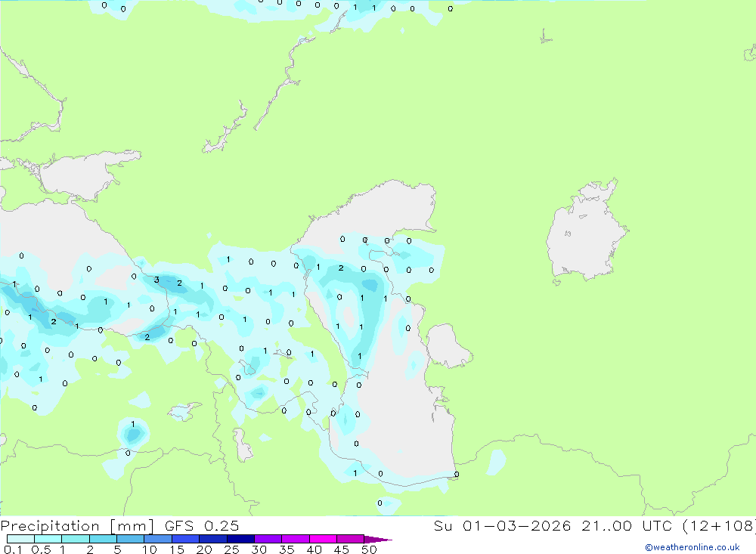
Task: Select the 15–20 mm legend color swatch
Action: pos(186,539)
